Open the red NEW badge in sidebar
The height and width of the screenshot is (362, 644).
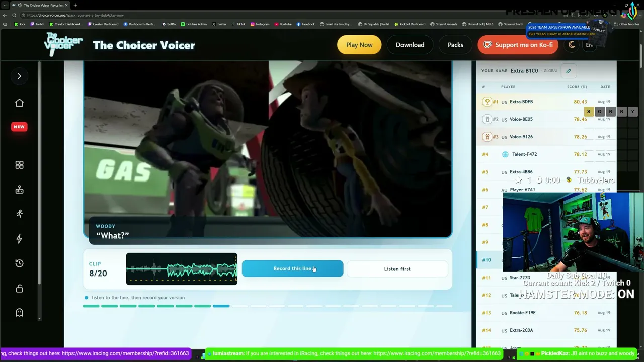point(19,127)
